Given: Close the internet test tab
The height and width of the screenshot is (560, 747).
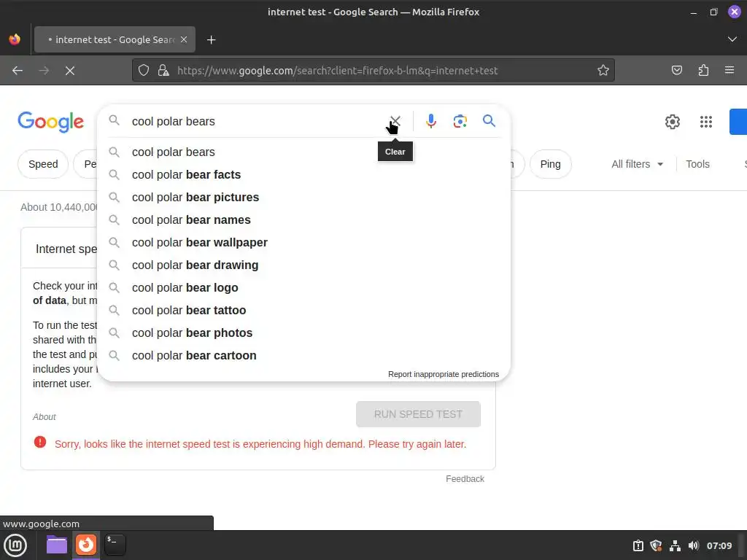Looking at the screenshot, I should point(184,39).
